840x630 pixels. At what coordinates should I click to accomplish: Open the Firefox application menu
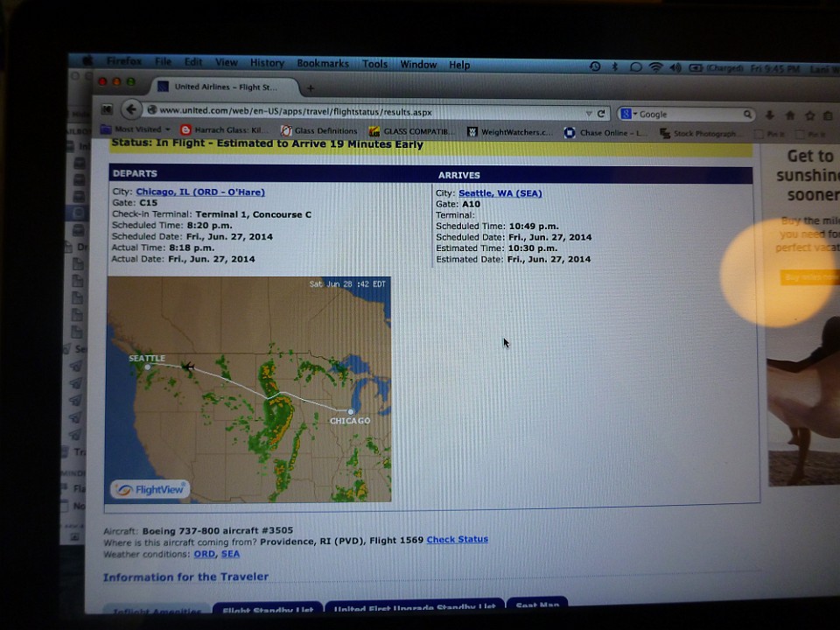pyautogui.click(x=123, y=61)
